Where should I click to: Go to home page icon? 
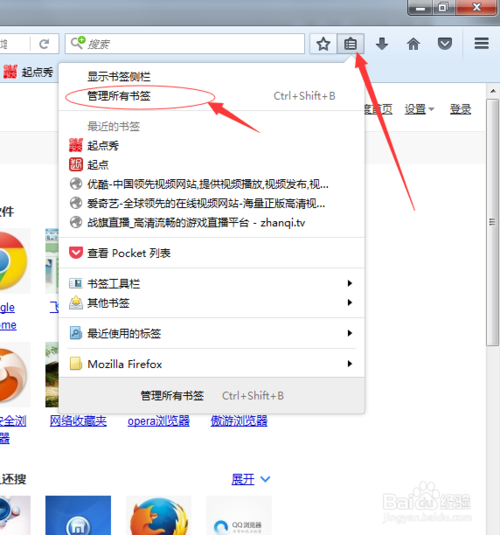(413, 44)
